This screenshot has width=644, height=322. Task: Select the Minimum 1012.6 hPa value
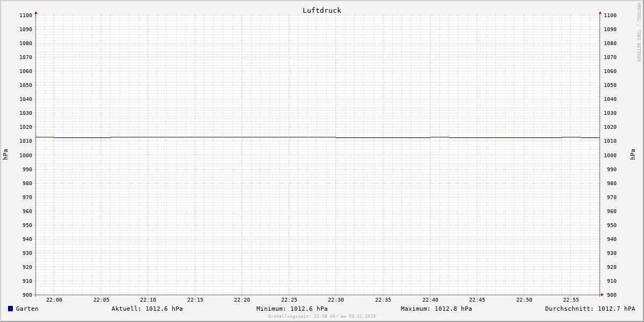click(292, 309)
